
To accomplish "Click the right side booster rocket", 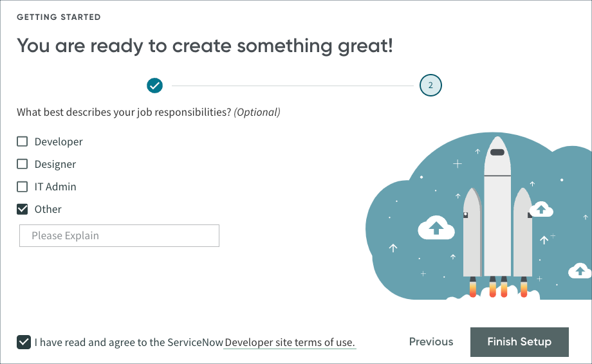I will point(523,235).
